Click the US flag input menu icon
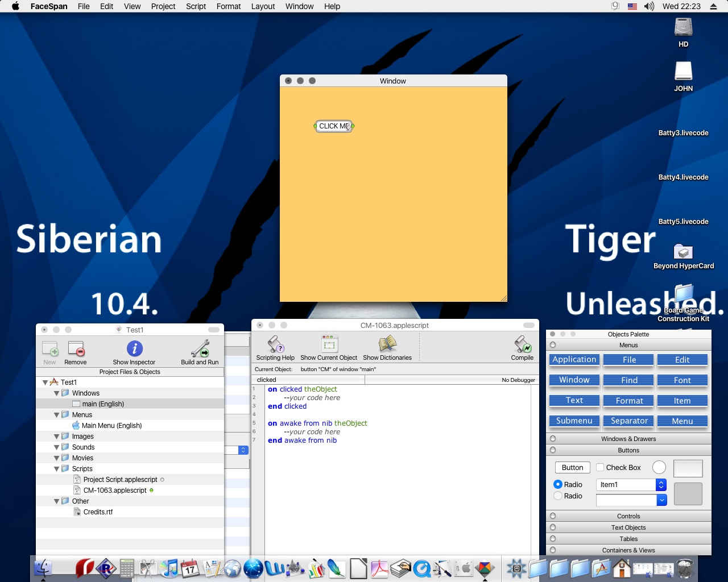This screenshot has height=582, width=728. tap(632, 6)
